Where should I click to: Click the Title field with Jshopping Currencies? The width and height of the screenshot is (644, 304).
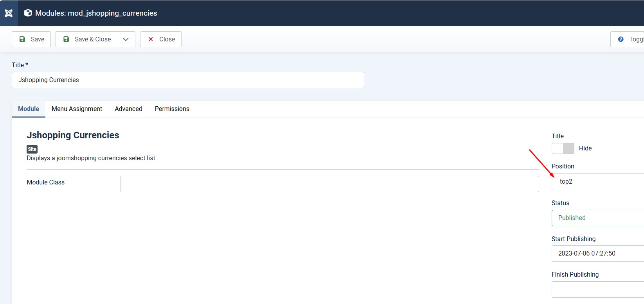188,80
